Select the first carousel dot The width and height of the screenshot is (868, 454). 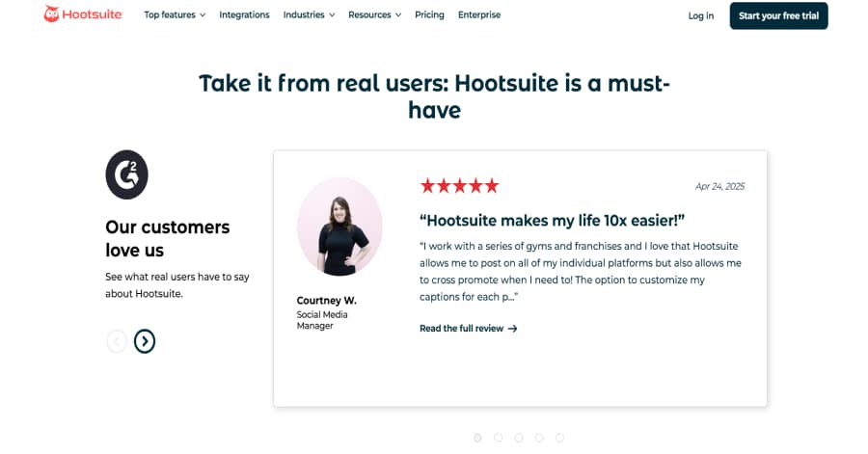click(x=477, y=438)
